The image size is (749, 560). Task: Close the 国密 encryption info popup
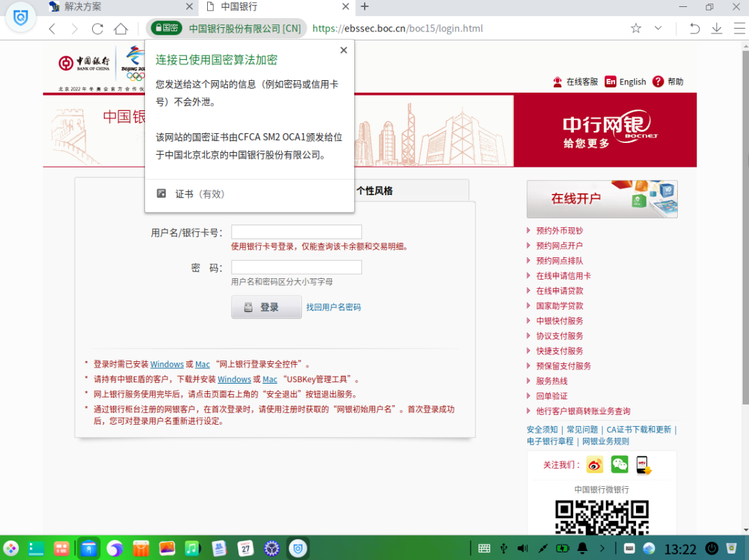(x=343, y=50)
